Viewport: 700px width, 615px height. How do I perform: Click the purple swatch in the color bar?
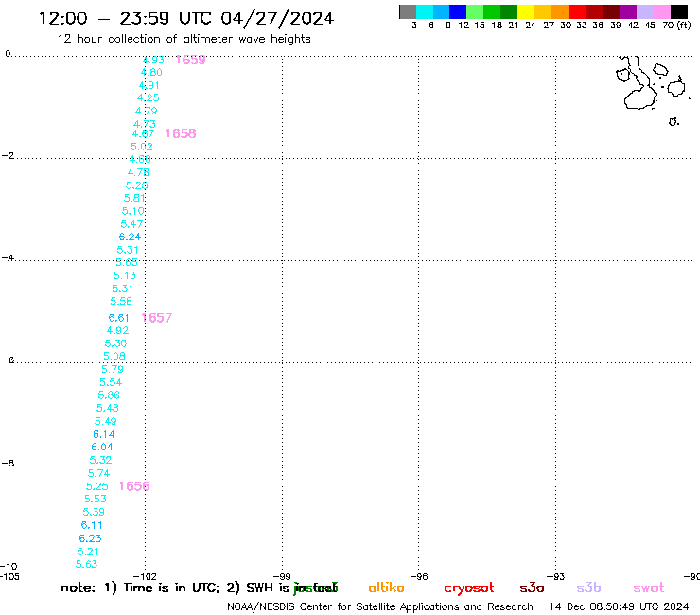click(x=628, y=11)
